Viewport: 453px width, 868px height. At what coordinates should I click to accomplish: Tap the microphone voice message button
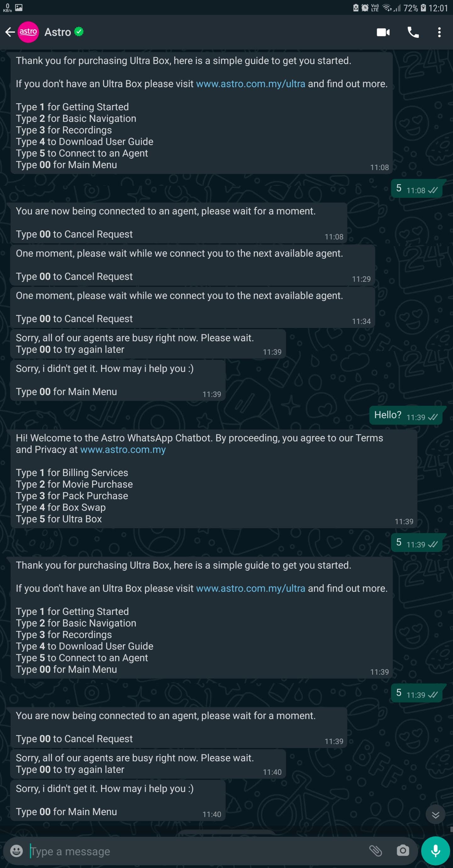435,851
